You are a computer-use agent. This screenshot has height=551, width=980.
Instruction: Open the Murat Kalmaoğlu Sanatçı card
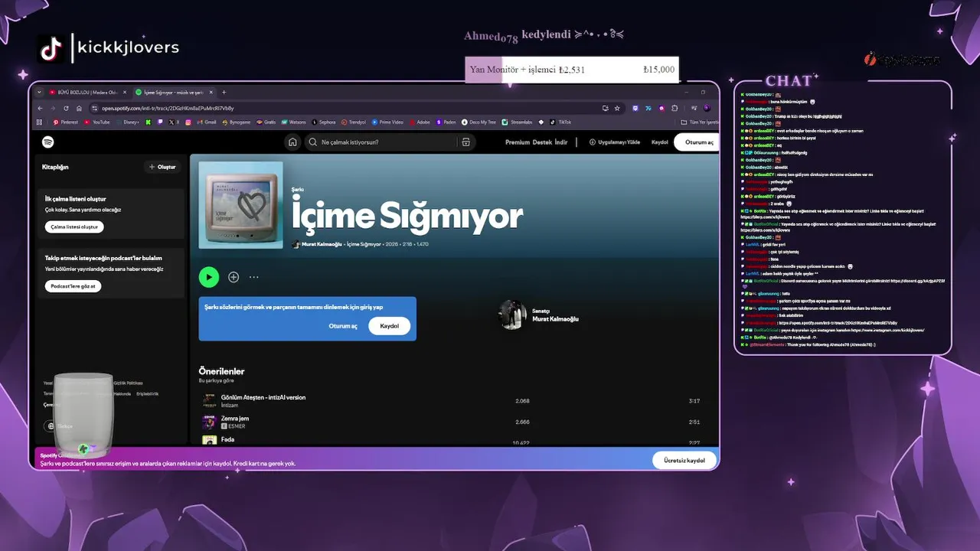click(x=539, y=315)
